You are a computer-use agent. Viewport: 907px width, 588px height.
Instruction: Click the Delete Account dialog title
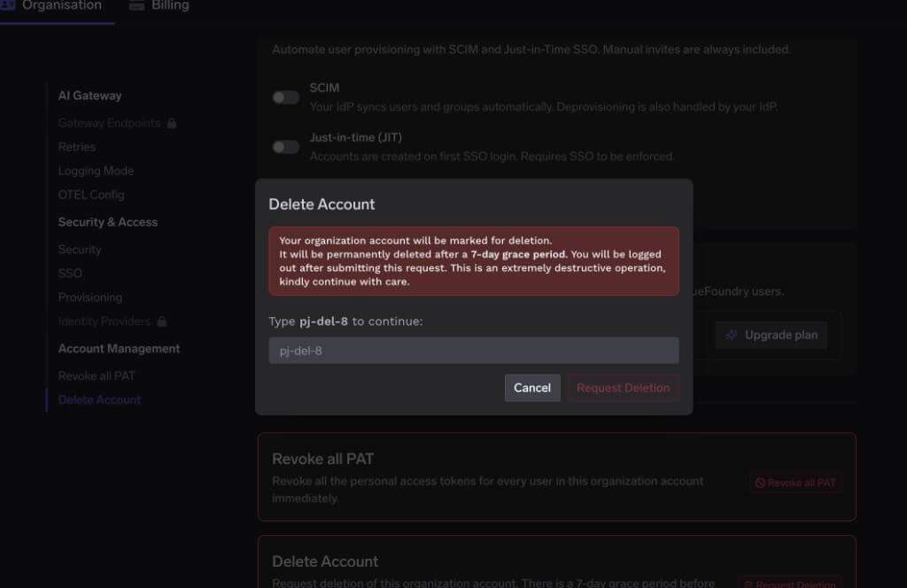coord(322,204)
